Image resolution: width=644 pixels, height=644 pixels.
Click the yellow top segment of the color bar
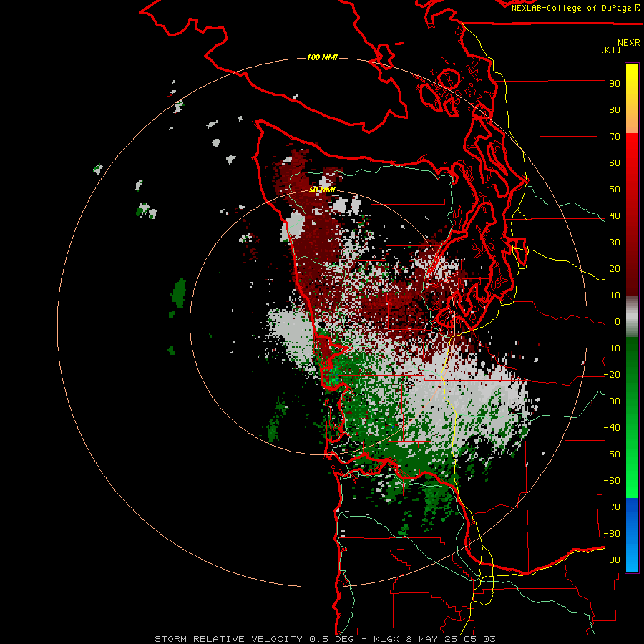click(632, 99)
